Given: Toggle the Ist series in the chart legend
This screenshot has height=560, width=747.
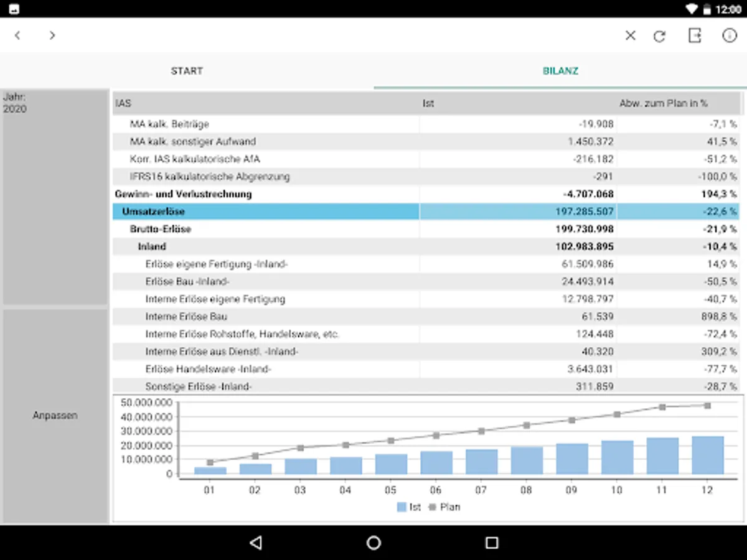Looking at the screenshot, I should click(408, 507).
